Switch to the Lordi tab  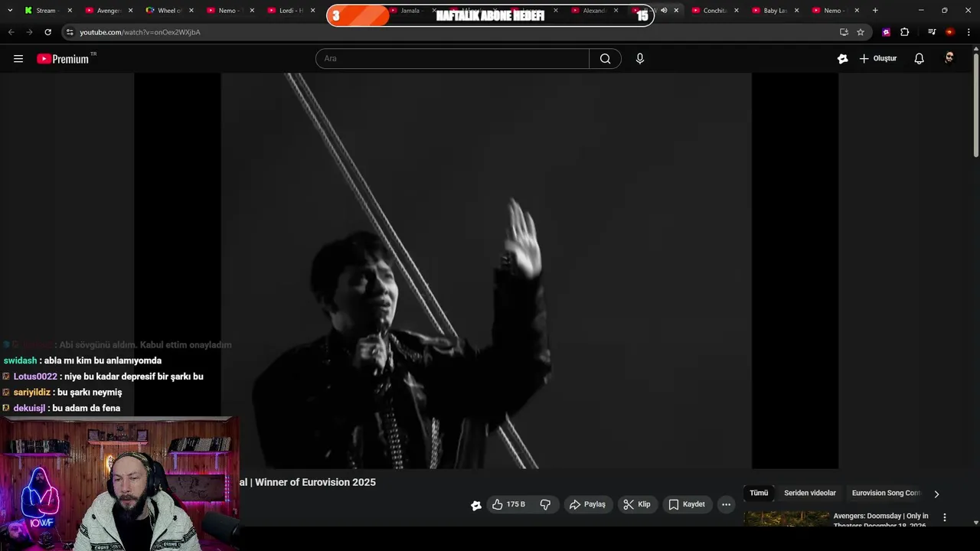pyautogui.click(x=291, y=11)
